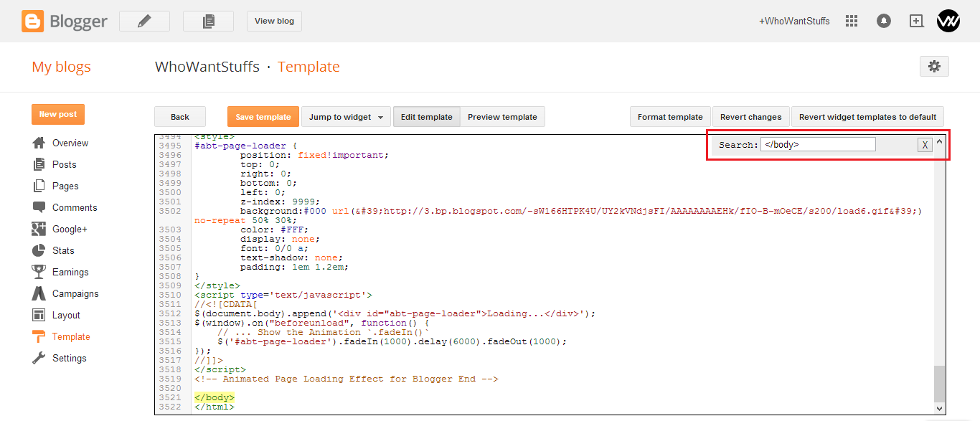Open Posts in sidebar
The width and height of the screenshot is (980, 421).
[64, 164]
